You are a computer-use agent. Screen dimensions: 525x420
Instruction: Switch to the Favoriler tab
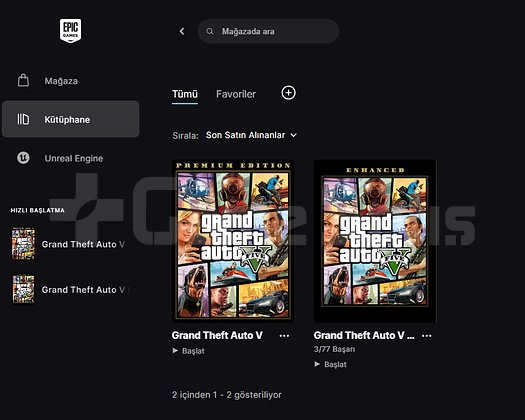tap(236, 94)
